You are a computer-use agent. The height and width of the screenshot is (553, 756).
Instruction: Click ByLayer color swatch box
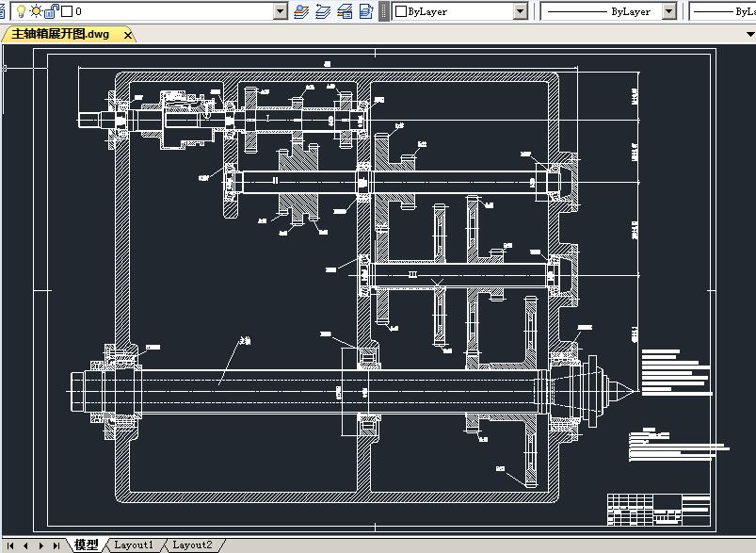tap(401, 11)
